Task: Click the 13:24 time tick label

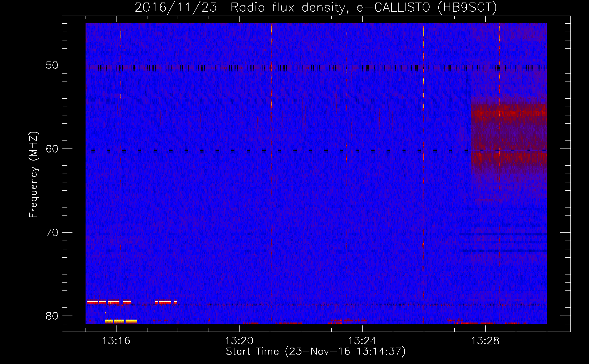Action: 362,341
